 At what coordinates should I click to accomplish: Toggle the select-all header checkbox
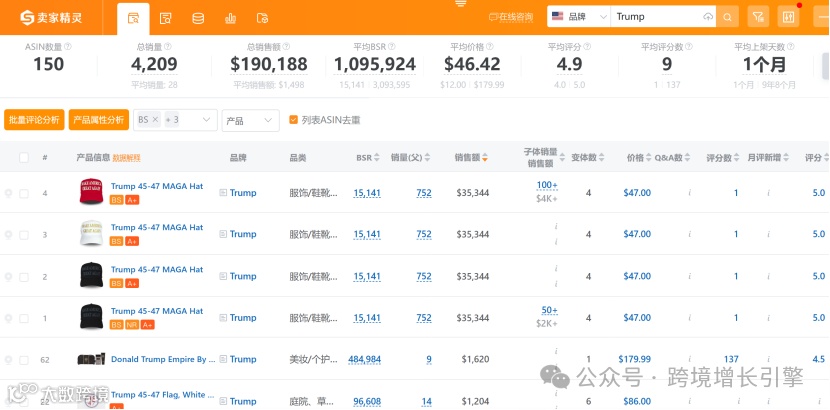coord(24,157)
